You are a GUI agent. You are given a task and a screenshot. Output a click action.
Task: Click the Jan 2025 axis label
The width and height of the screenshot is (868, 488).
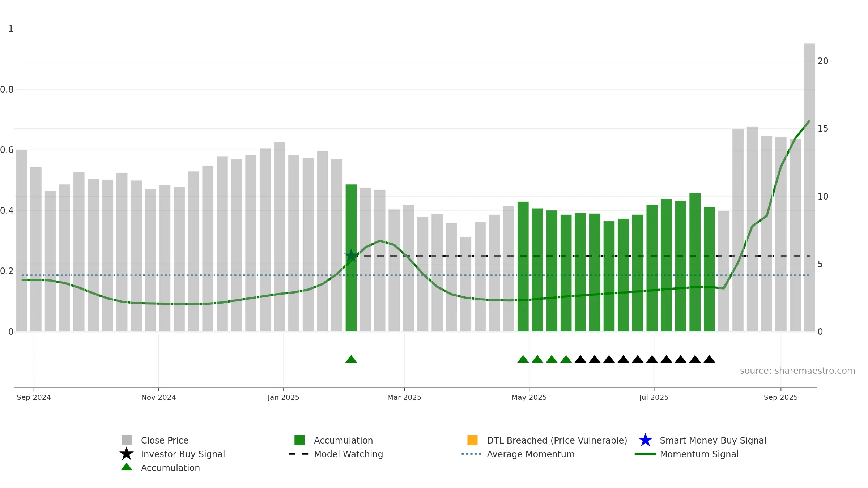coord(283,397)
